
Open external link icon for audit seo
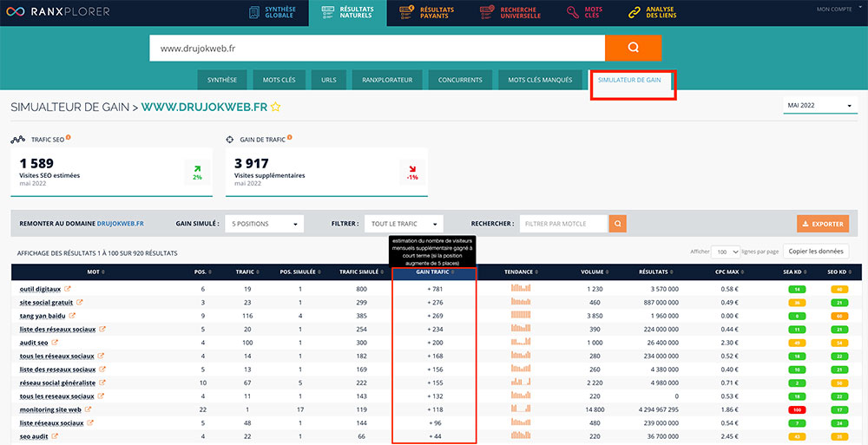pos(54,342)
